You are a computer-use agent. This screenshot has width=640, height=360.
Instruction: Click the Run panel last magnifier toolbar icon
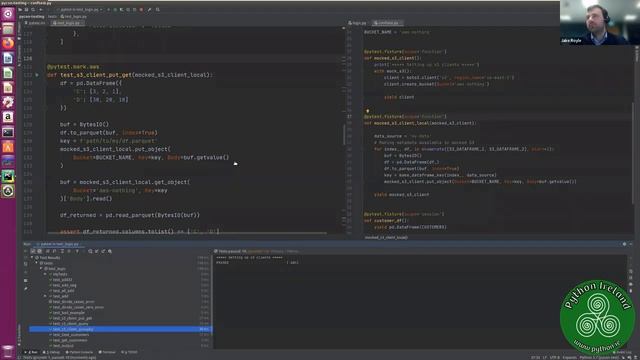pyautogui.click(x=110, y=251)
